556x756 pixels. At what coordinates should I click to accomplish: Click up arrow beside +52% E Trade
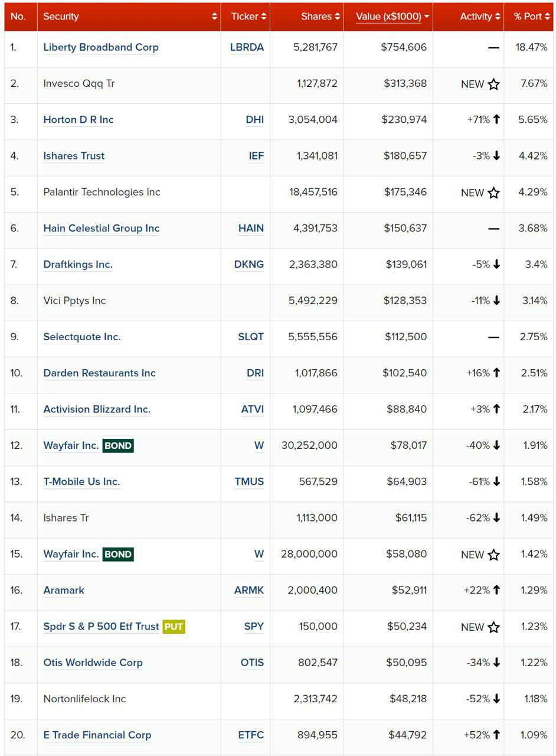coord(496,735)
